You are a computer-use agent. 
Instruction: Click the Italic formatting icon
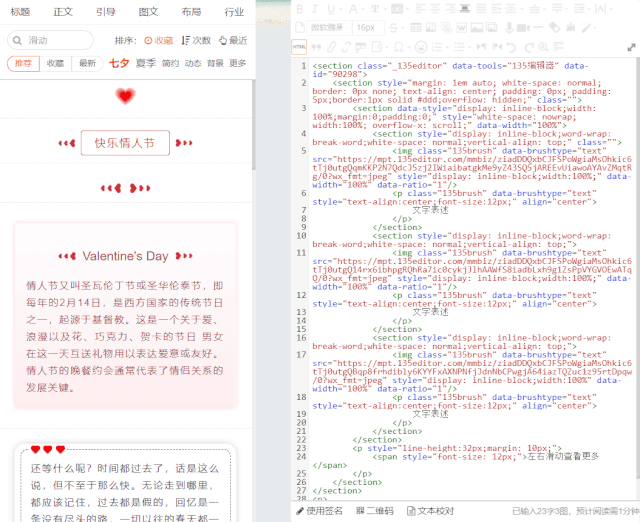(x=314, y=9)
